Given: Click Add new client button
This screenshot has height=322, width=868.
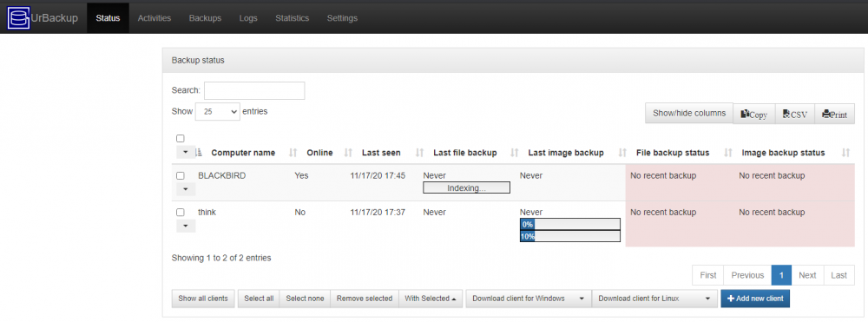Looking at the screenshot, I should [x=756, y=299].
